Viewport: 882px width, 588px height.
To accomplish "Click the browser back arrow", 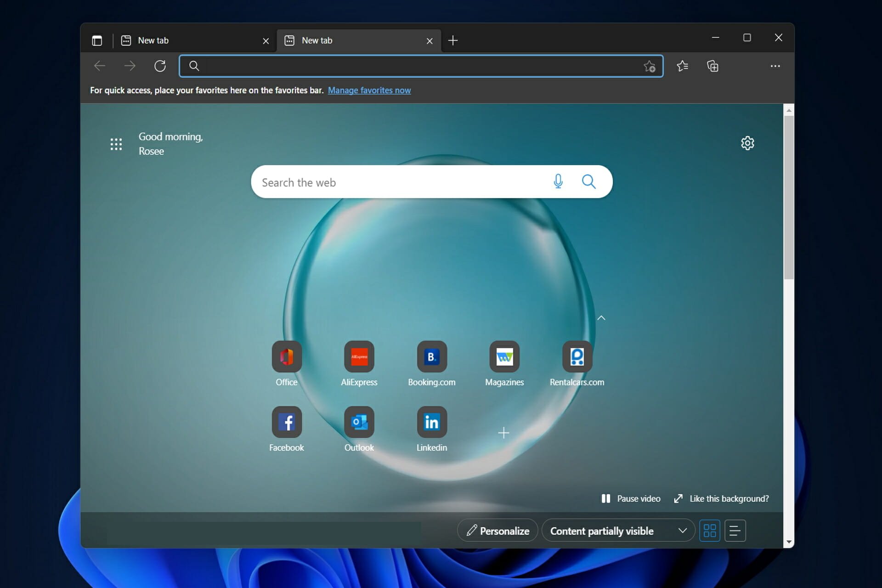I will pyautogui.click(x=100, y=66).
